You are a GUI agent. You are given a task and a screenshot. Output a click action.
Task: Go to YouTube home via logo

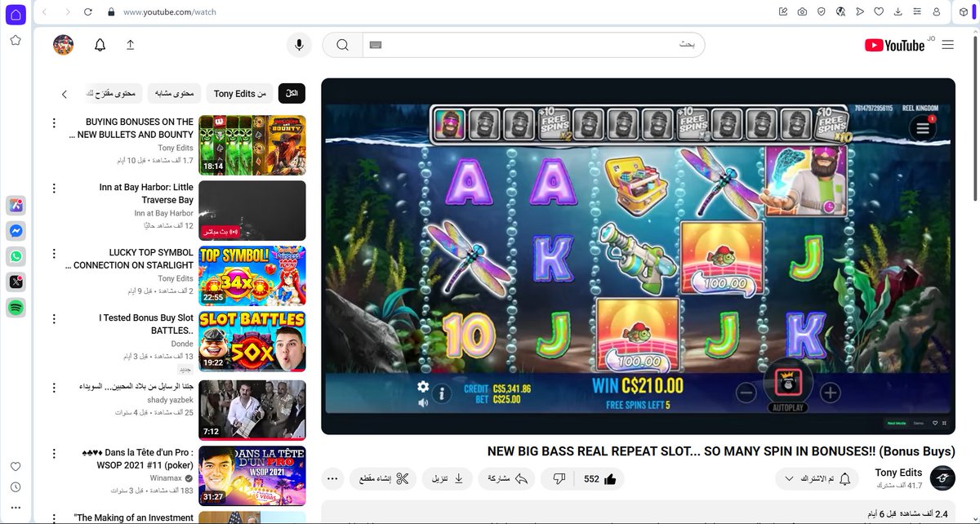pyautogui.click(x=896, y=45)
